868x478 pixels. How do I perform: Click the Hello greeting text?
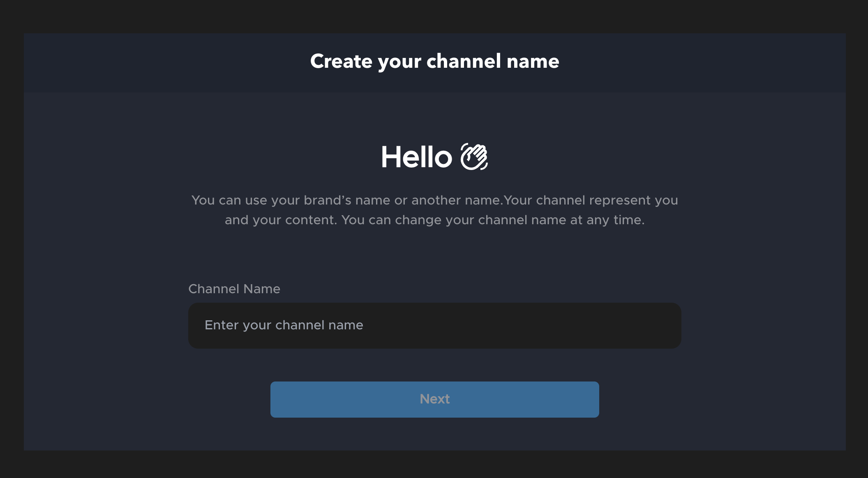416,157
